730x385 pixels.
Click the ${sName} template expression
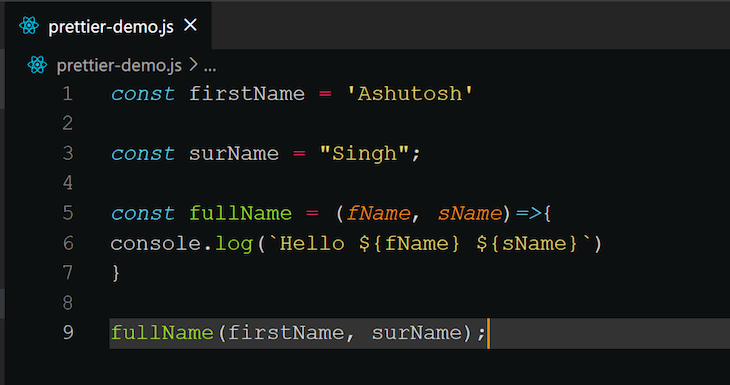point(527,244)
